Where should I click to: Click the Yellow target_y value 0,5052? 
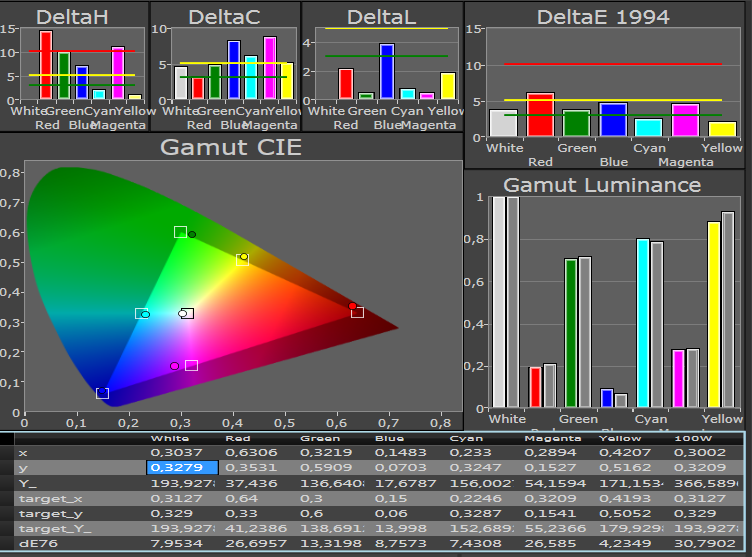coord(625,514)
